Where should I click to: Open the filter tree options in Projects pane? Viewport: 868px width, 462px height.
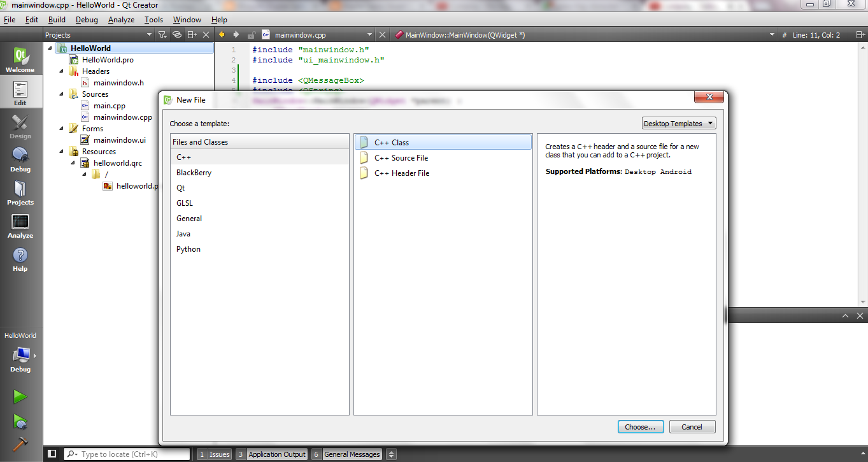coord(162,34)
